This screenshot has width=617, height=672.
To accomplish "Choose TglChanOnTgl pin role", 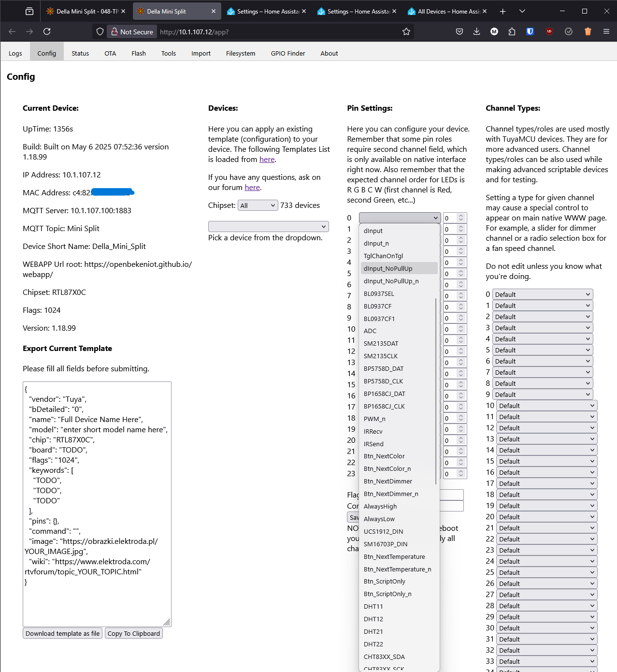I will pos(399,256).
